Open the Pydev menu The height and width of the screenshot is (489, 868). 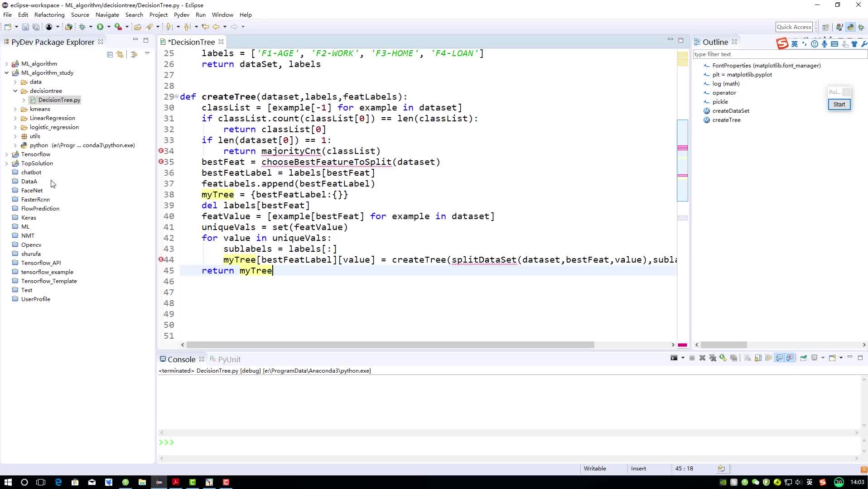point(181,15)
